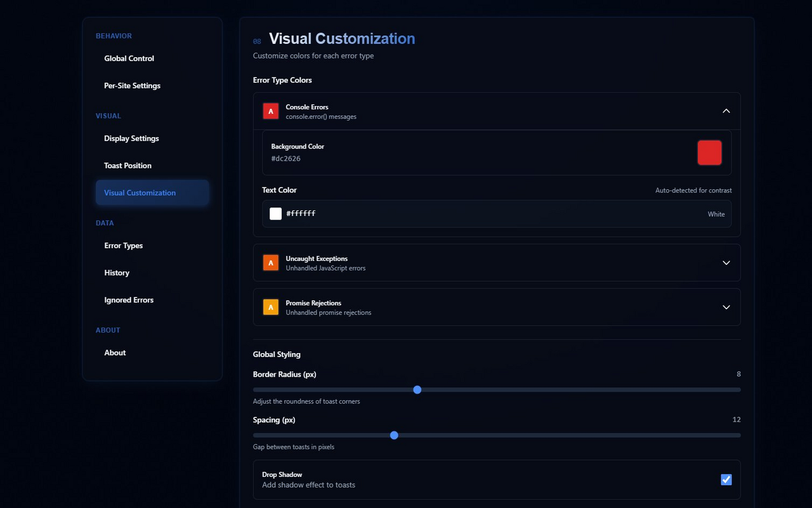Disable the Drop Shadow checkbox
The image size is (812, 508).
tap(726, 479)
